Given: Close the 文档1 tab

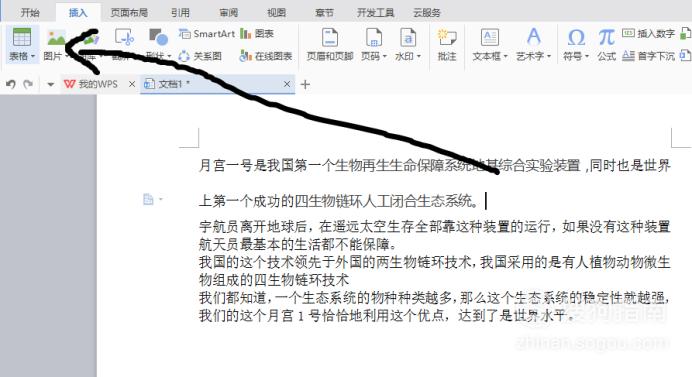Looking at the screenshot, I should pos(287,84).
